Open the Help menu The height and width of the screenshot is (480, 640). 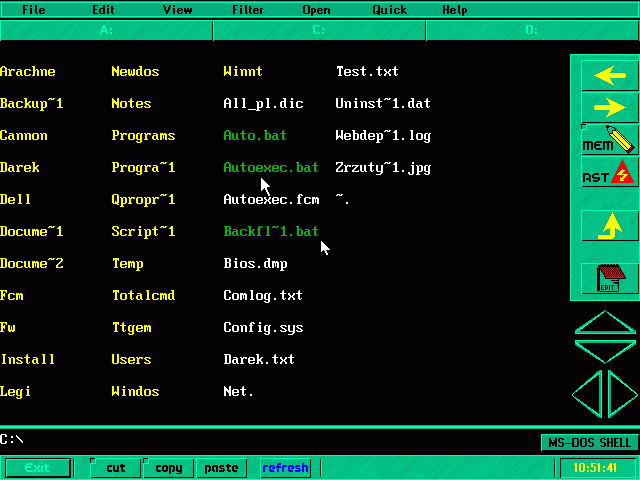click(455, 9)
